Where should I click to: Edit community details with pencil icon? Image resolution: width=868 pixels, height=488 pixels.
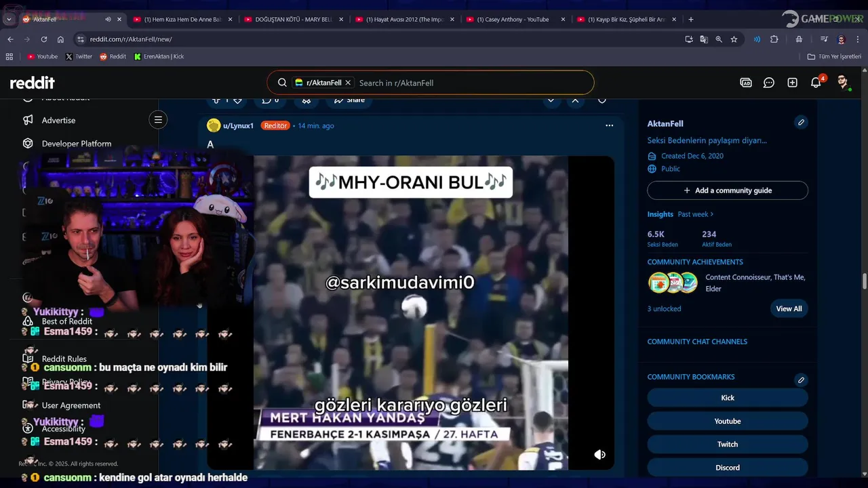(801, 123)
